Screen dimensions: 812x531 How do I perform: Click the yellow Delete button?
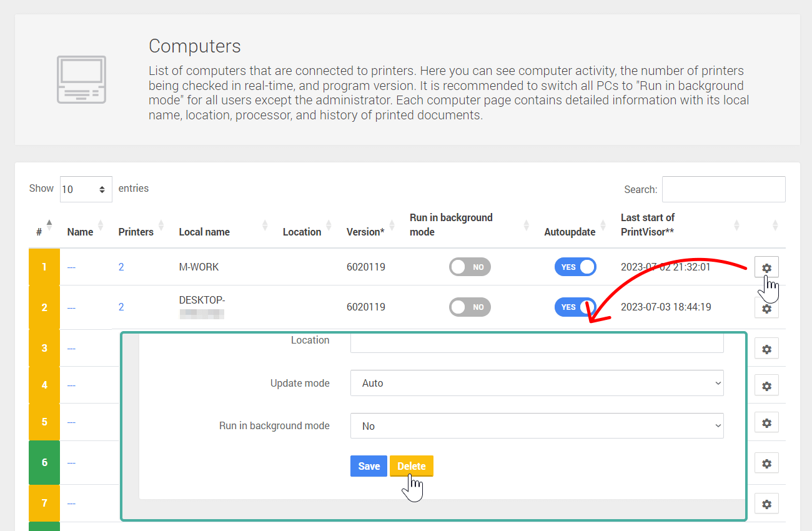[411, 466]
